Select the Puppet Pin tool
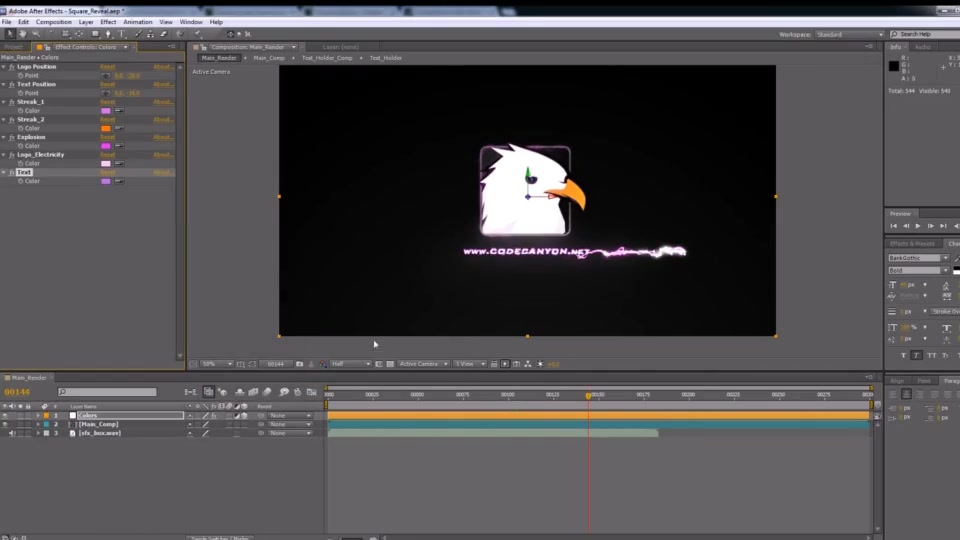Image resolution: width=960 pixels, height=540 pixels. coord(198,34)
